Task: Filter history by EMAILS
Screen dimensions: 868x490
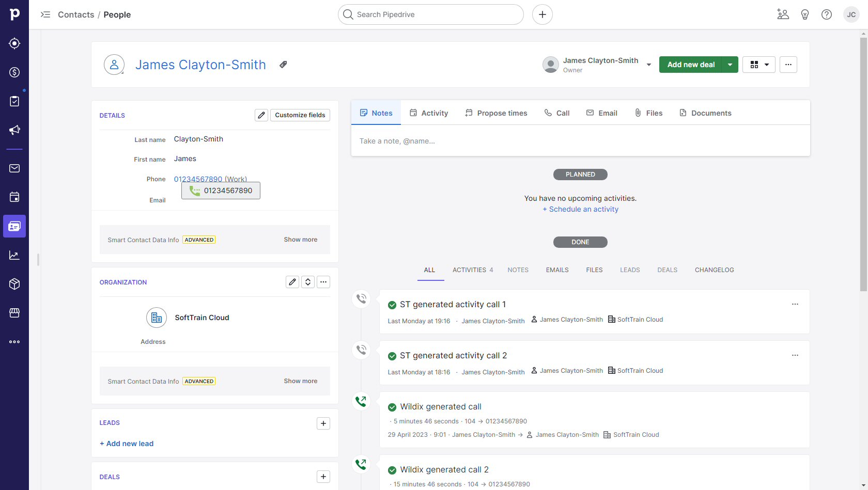Action: click(557, 270)
